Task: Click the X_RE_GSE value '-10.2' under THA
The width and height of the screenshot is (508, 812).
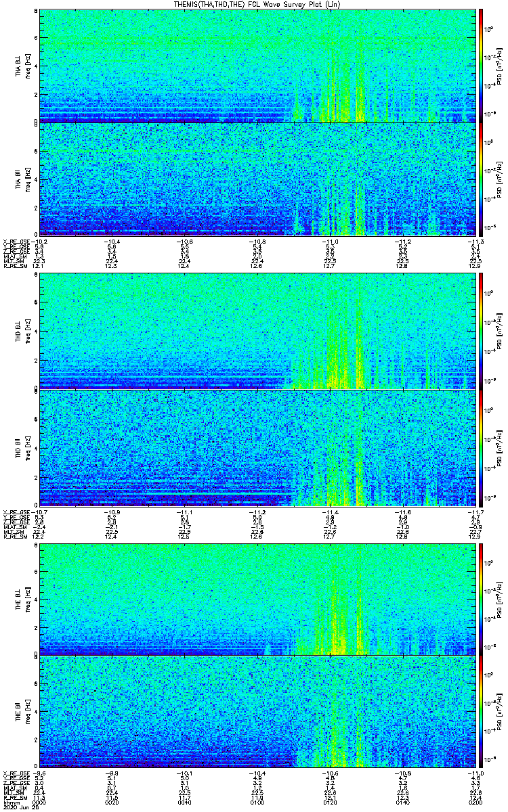Action: point(38,242)
